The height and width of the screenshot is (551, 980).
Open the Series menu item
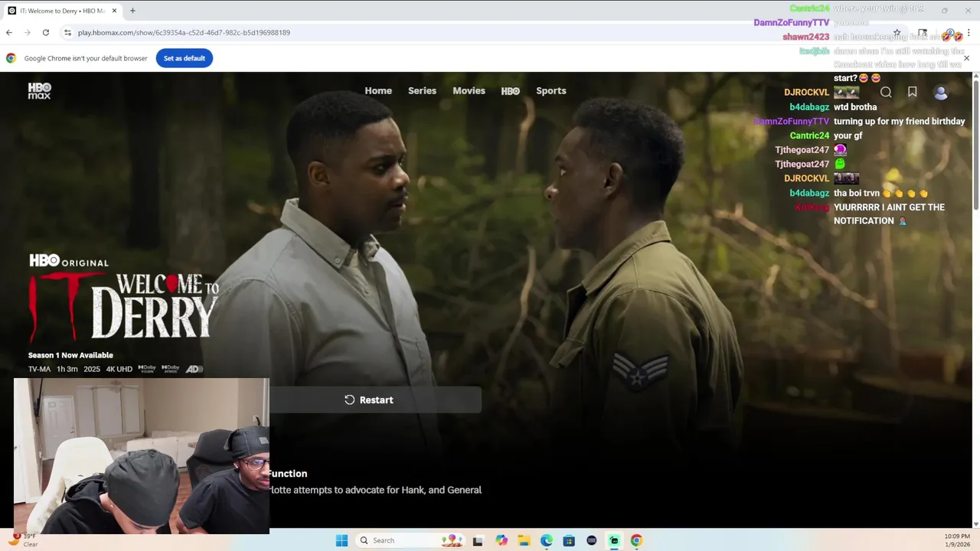422,90
